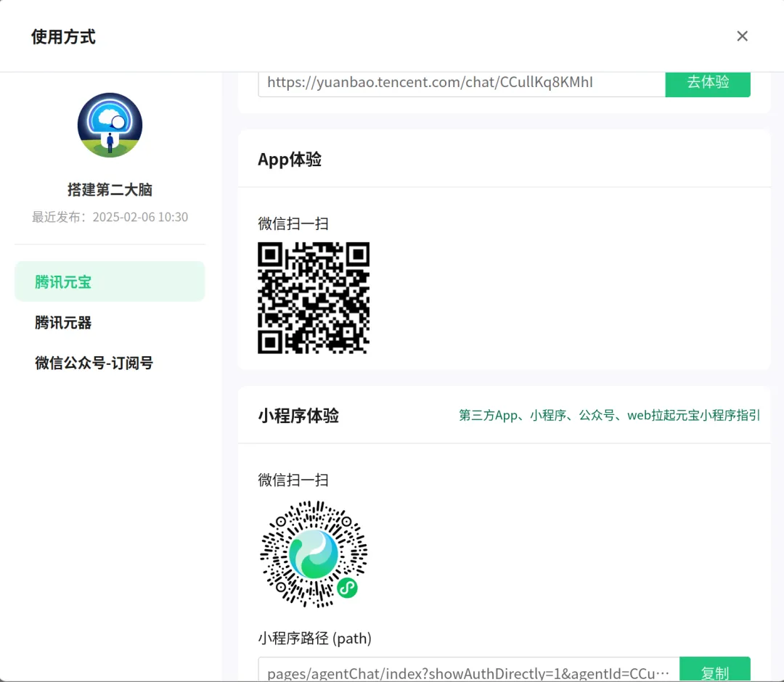Click 微信扫一扫 label under 小程序体验
This screenshot has width=784, height=682.
point(293,480)
